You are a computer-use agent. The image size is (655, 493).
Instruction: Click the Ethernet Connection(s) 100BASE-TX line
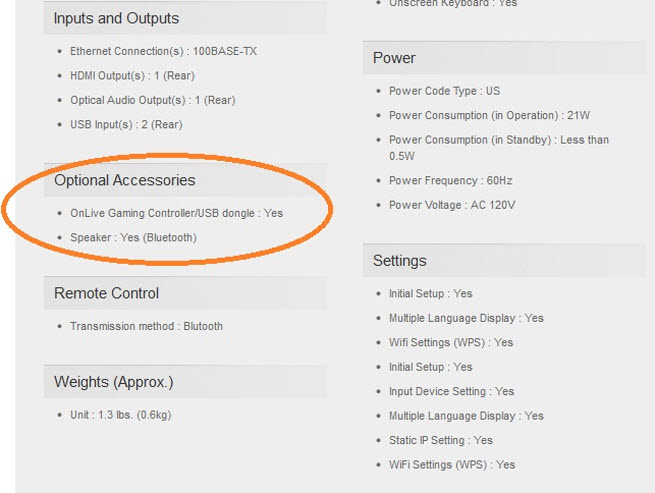(163, 51)
